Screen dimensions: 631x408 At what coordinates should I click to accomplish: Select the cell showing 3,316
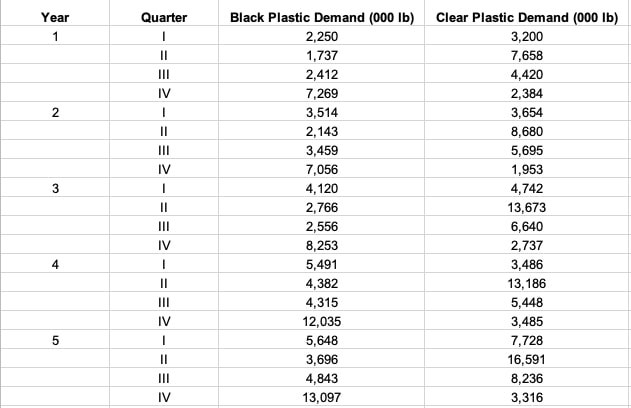pos(526,397)
